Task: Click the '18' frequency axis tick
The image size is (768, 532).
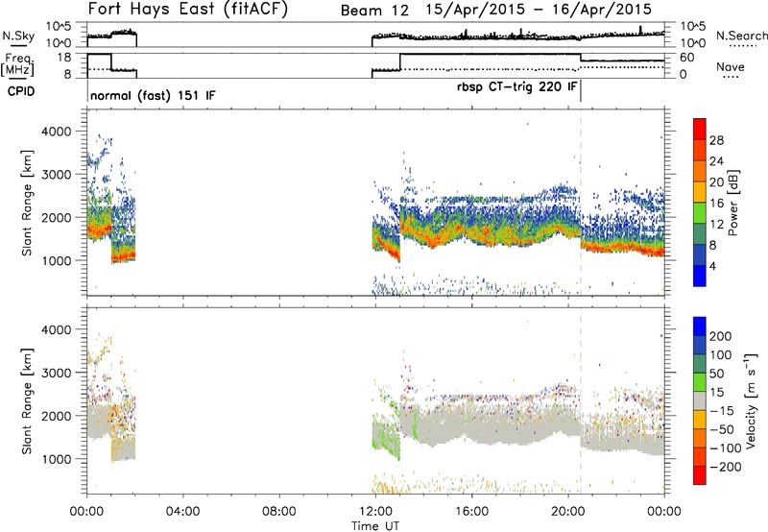Action: [64, 58]
